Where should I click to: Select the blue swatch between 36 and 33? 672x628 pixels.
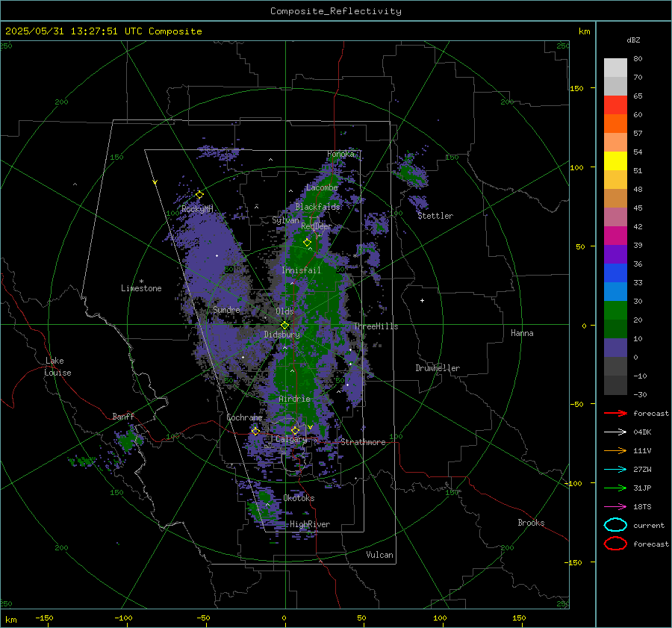615,273
